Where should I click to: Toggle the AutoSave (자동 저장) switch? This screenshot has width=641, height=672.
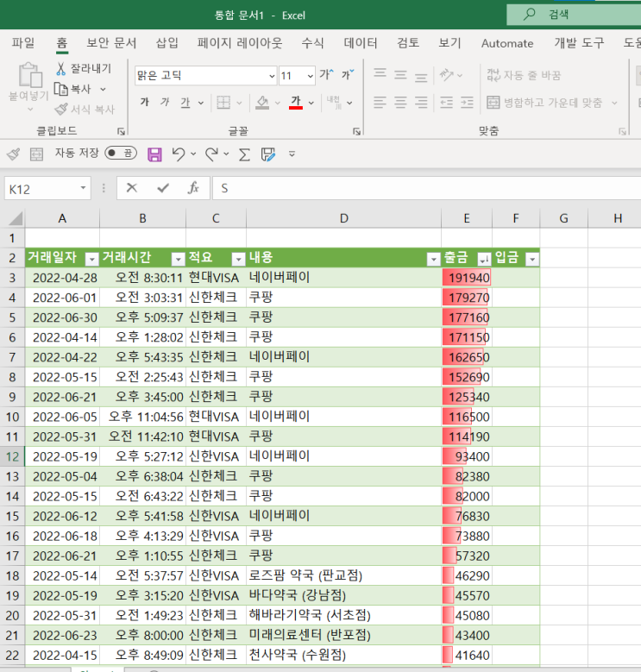121,153
